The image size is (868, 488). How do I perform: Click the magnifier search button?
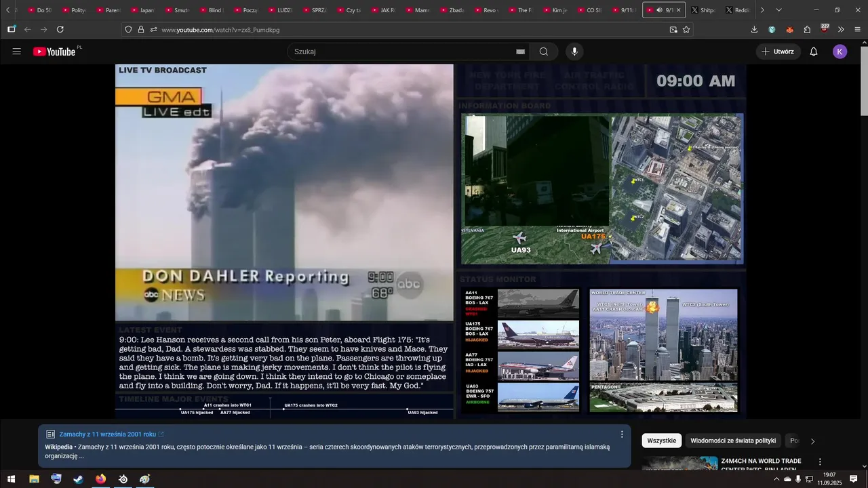click(x=544, y=52)
